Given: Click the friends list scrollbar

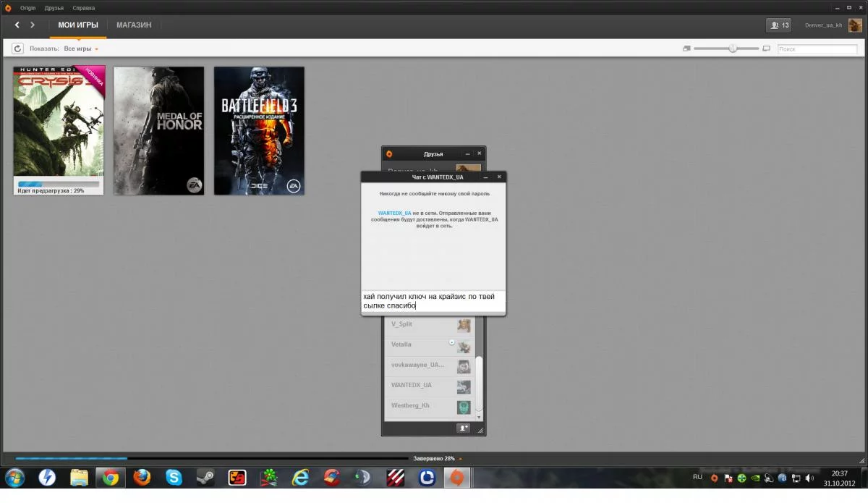Looking at the screenshot, I should (479, 384).
